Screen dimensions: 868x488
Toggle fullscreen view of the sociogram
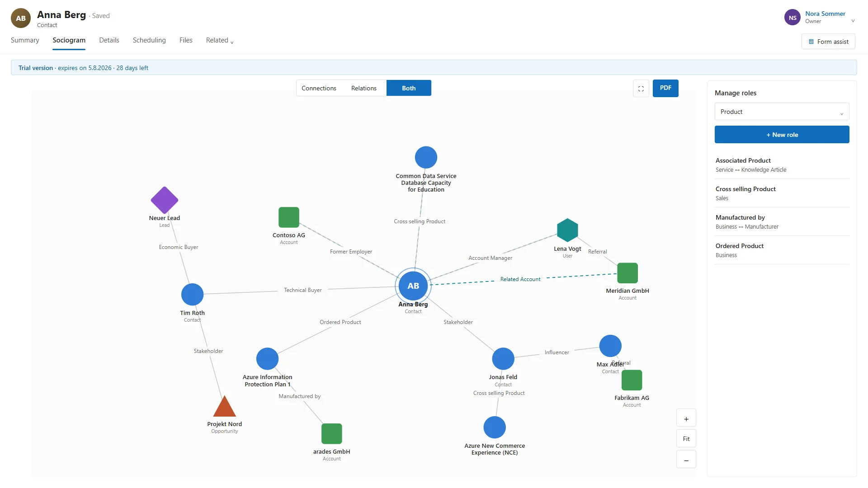click(641, 89)
